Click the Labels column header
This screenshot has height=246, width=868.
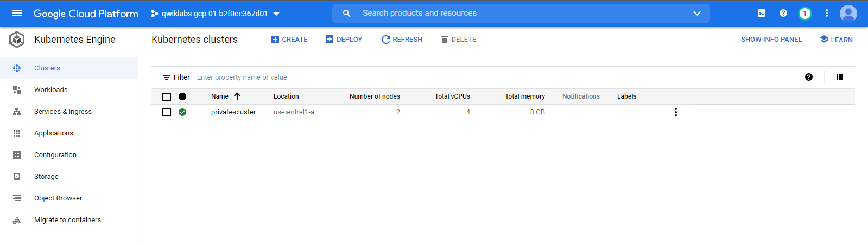[626, 96]
